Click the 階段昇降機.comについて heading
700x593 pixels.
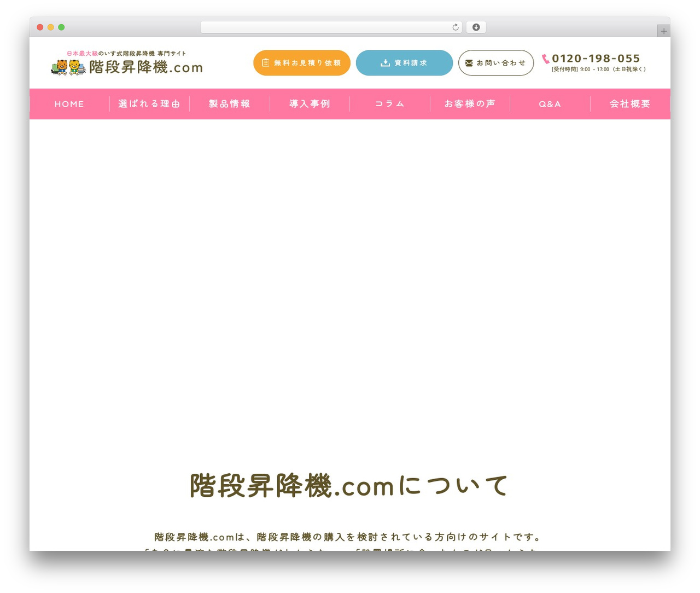(350, 486)
